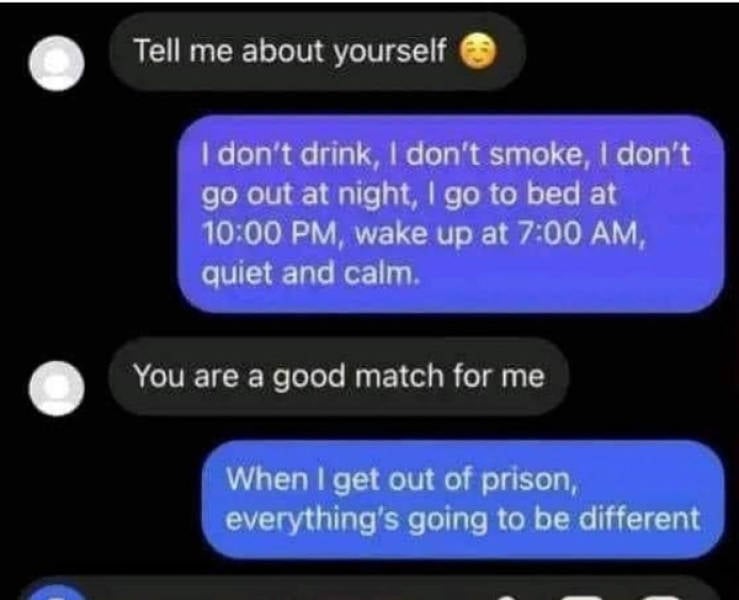The image size is (739, 600).
Task: Click the avatar beside 'You are a good match'
Action: pos(57,388)
